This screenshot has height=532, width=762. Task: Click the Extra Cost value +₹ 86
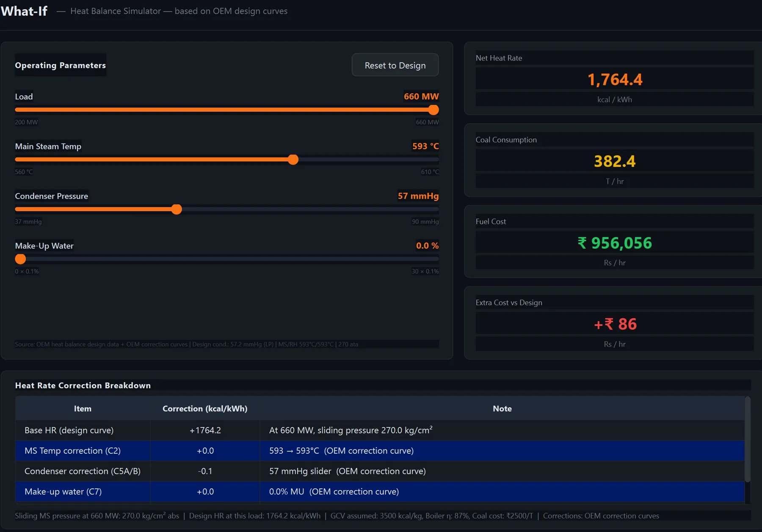pyautogui.click(x=615, y=324)
